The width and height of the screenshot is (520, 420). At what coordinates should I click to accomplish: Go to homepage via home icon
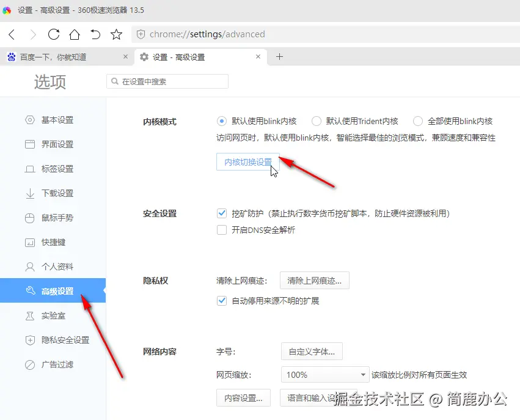(75, 34)
